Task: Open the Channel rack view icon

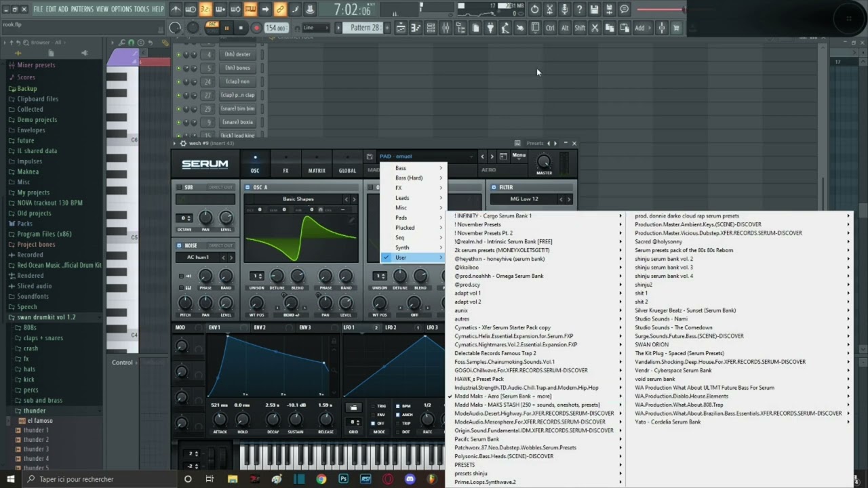Action: coord(430,28)
